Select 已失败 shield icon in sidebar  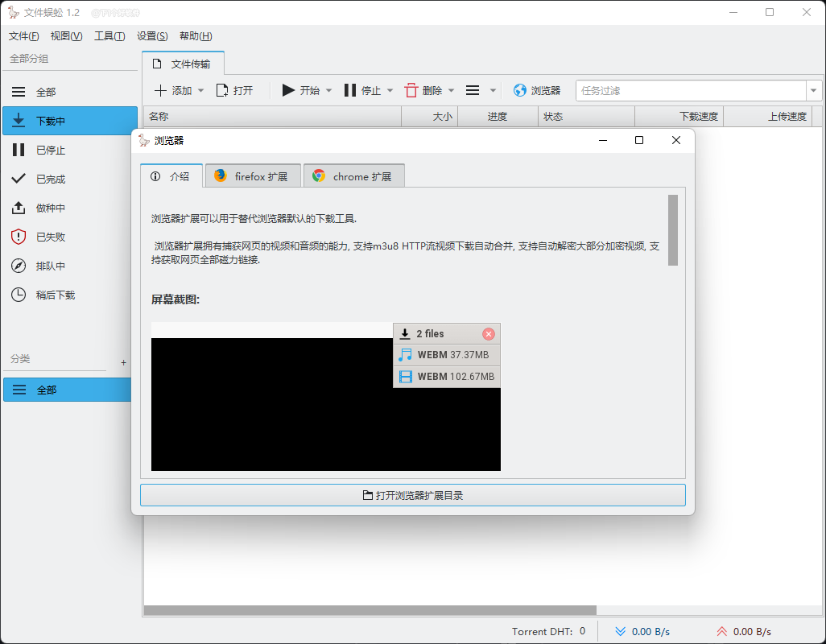coord(19,237)
